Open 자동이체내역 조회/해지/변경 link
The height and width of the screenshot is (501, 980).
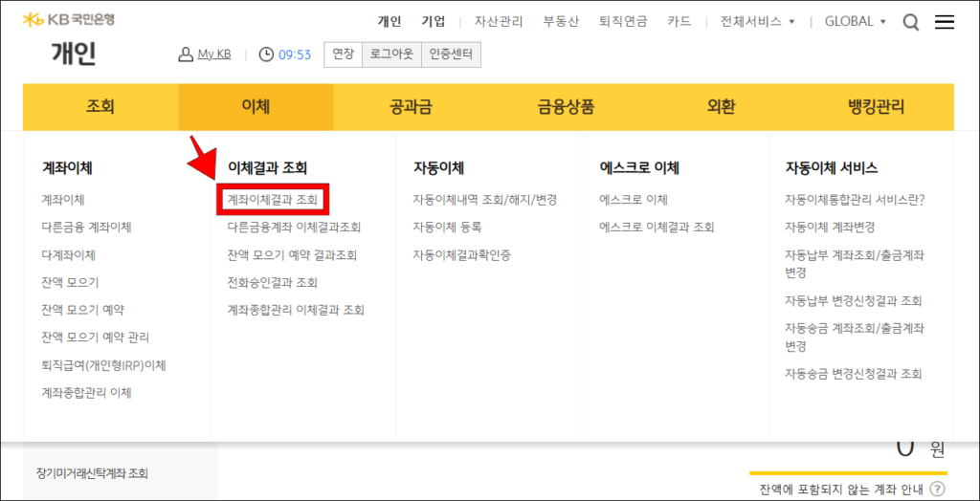(485, 201)
